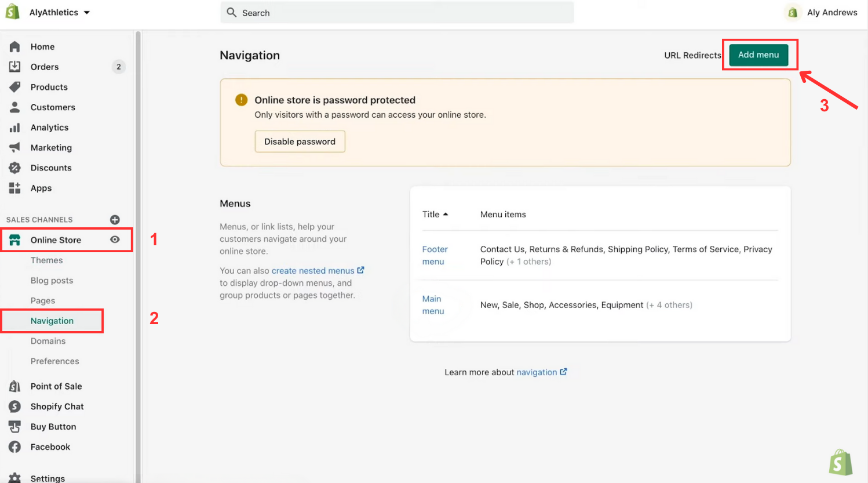The height and width of the screenshot is (483, 868).
Task: Click the Apps grid icon
Action: coord(14,188)
